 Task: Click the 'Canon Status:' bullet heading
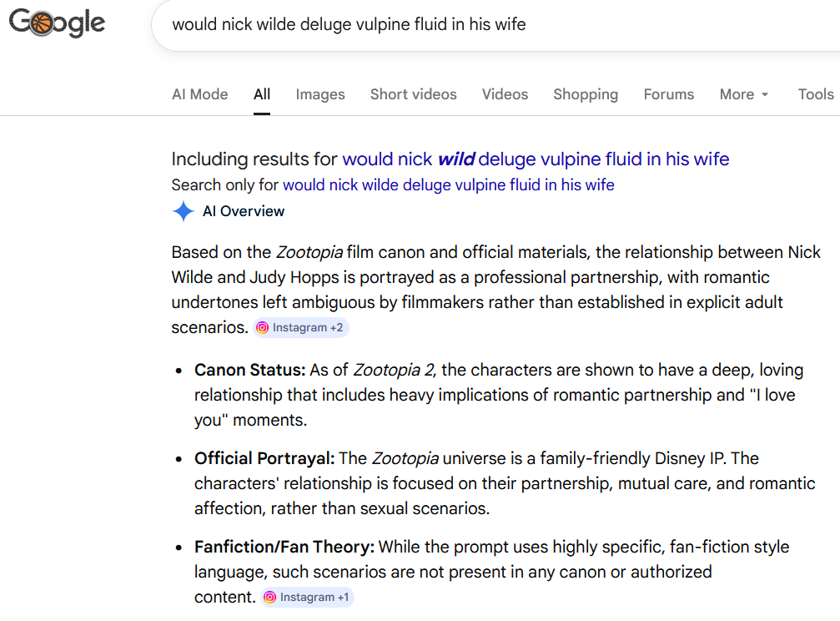tap(249, 370)
